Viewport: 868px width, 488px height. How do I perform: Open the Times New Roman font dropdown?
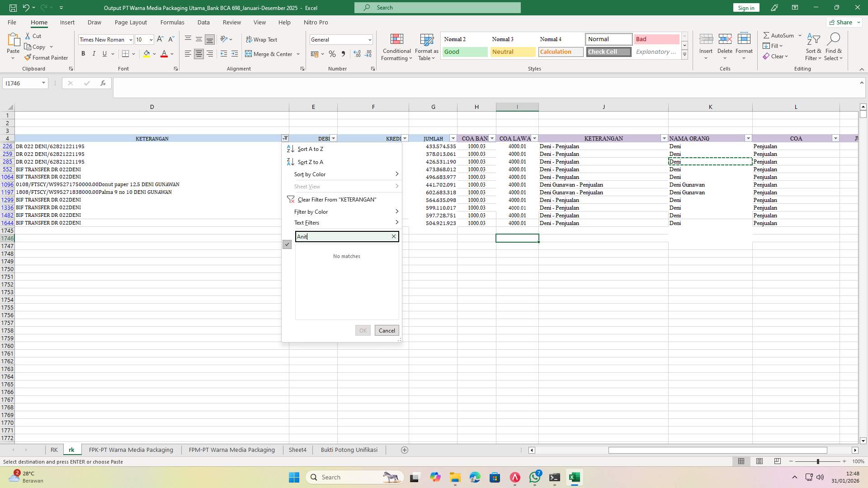click(x=130, y=39)
